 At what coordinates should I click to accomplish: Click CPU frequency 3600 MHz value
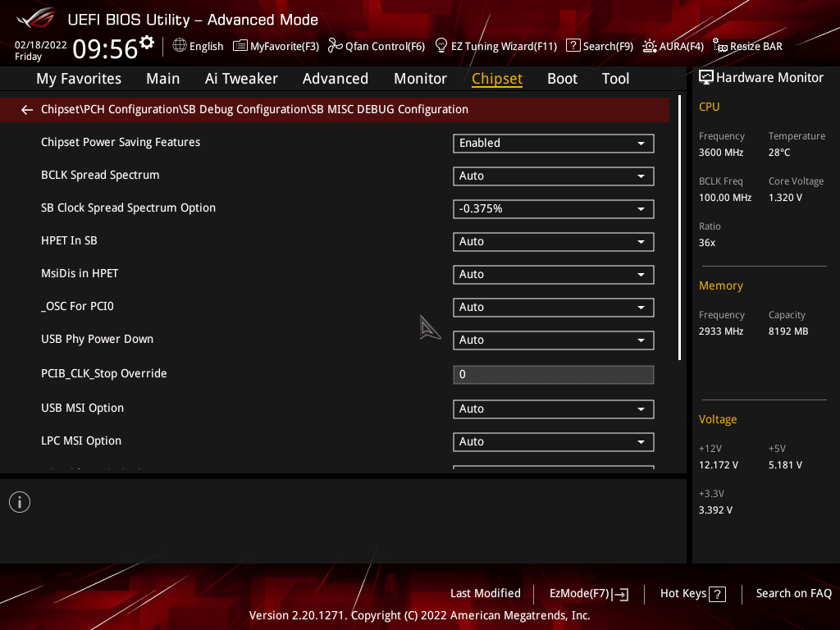click(x=720, y=153)
